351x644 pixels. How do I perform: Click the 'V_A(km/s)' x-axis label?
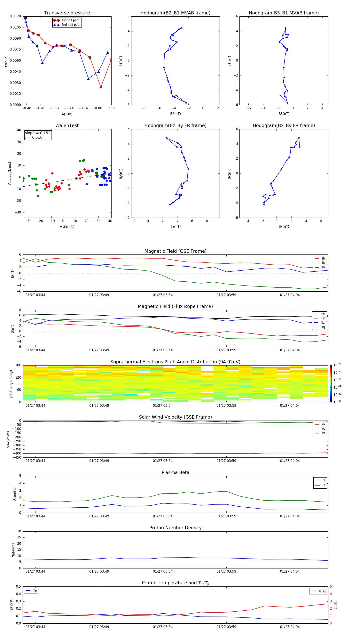pyautogui.click(x=67, y=227)
